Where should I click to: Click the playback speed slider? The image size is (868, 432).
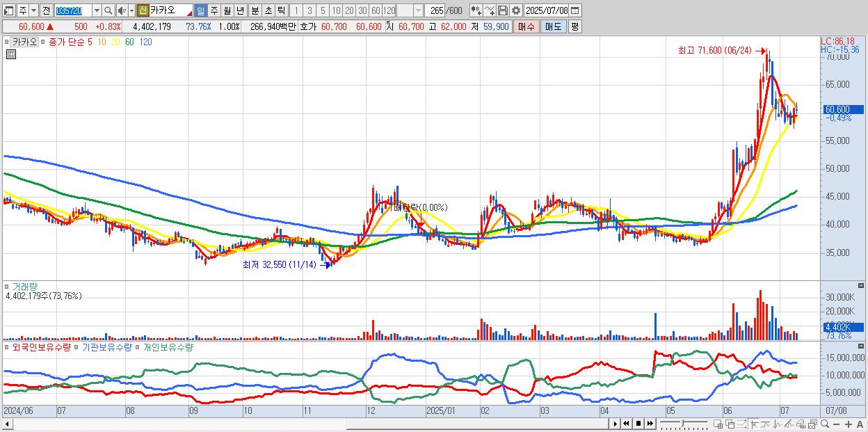[x=684, y=424]
